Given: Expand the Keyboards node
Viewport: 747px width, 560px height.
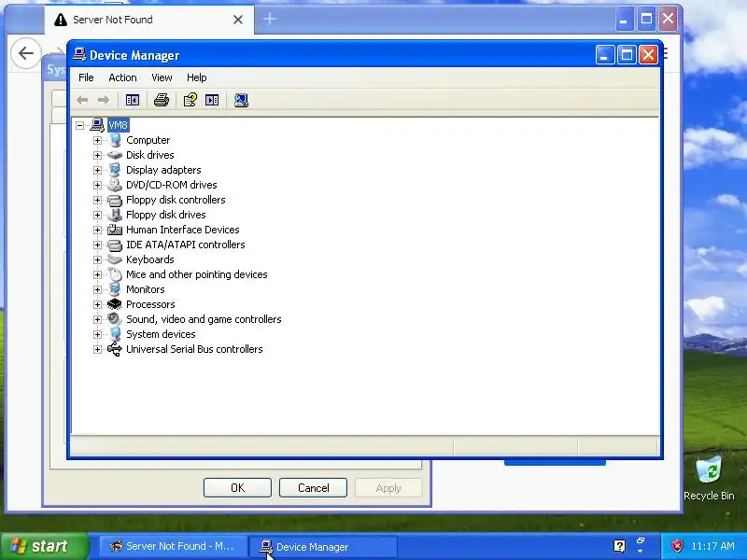Looking at the screenshot, I should pos(97,259).
